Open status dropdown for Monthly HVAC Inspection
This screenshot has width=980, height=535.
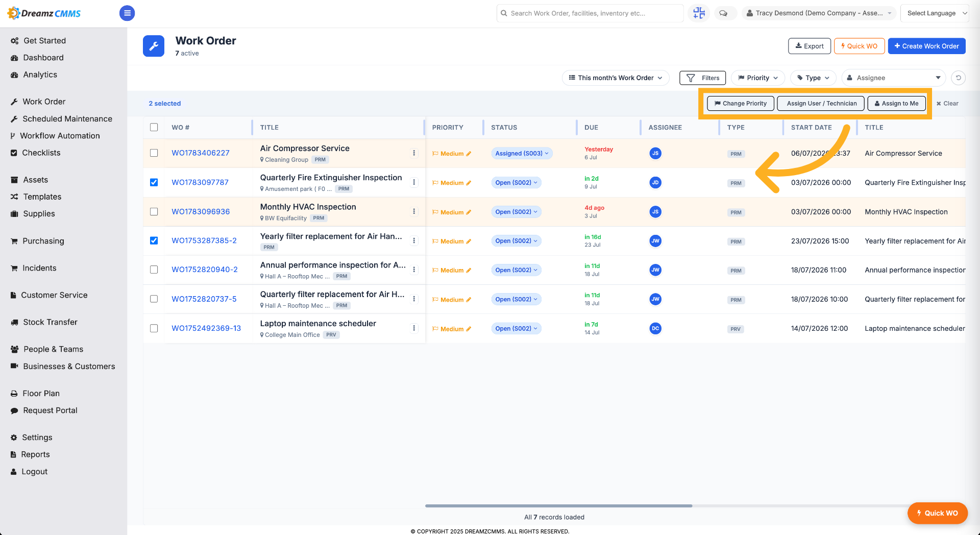(x=516, y=212)
